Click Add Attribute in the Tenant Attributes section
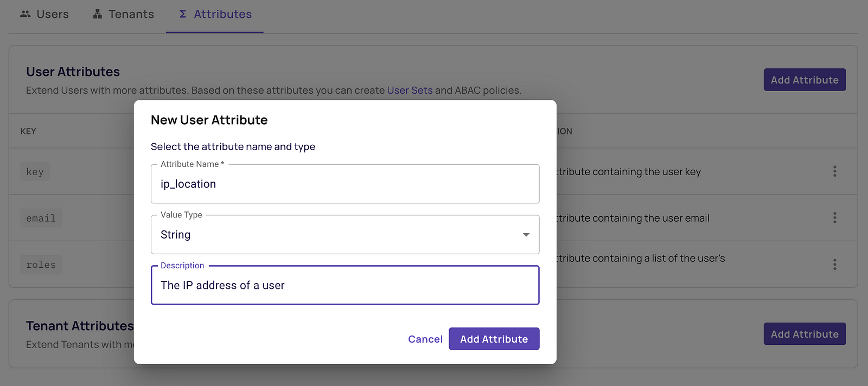 [x=805, y=334]
